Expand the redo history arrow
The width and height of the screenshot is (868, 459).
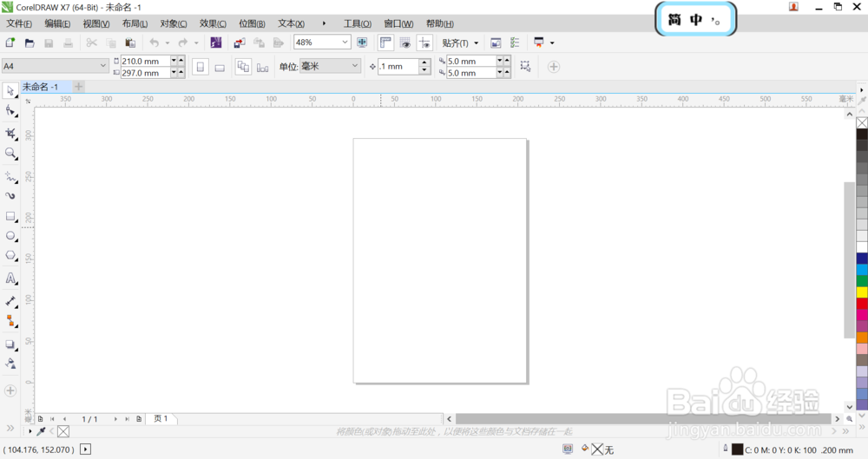[196, 43]
